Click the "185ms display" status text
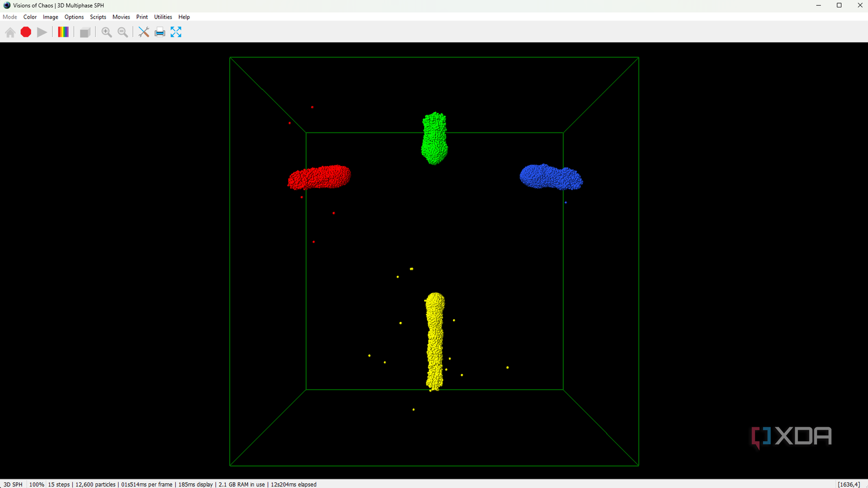This screenshot has width=868, height=488. pyautogui.click(x=196, y=485)
